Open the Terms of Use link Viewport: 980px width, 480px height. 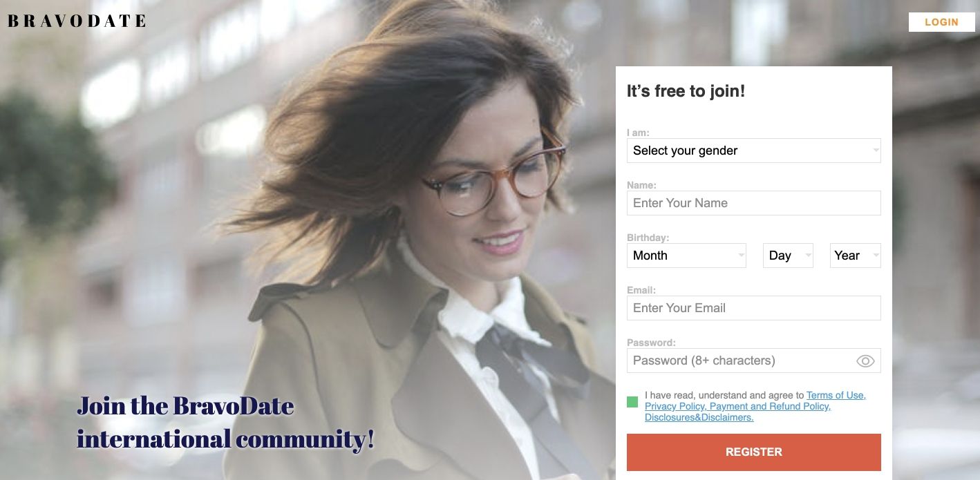(x=835, y=395)
